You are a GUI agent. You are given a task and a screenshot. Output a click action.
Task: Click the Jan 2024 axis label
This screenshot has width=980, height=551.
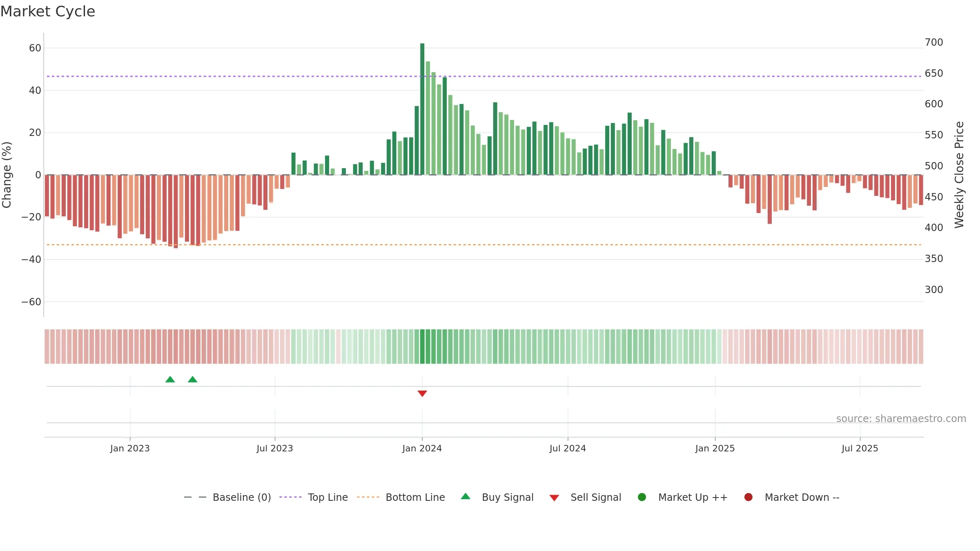[422, 449]
